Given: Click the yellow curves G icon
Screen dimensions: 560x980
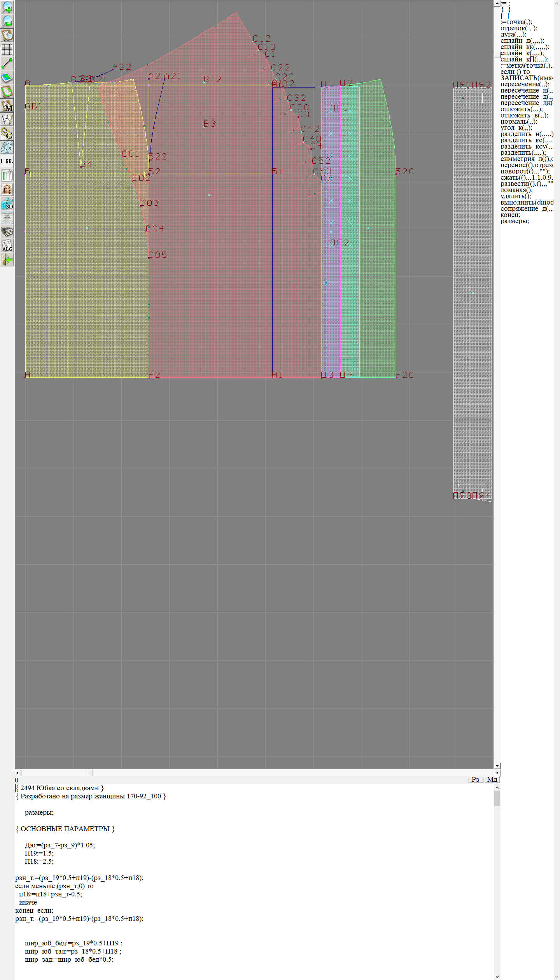Looking at the screenshot, I should click(x=7, y=133).
